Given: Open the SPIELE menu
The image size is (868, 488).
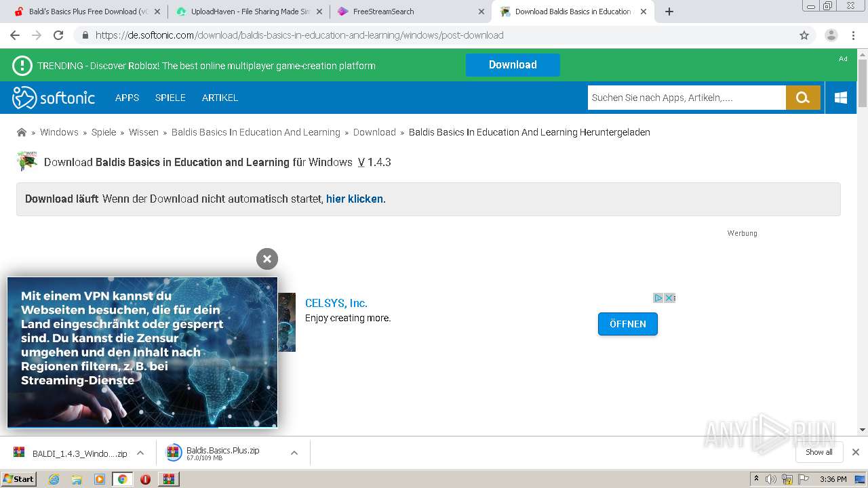Looking at the screenshot, I should (170, 98).
